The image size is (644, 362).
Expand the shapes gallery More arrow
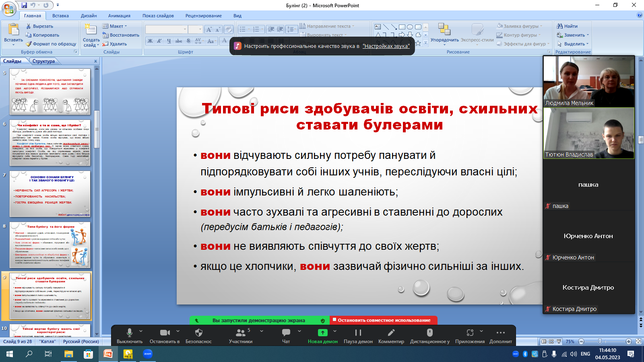[x=425, y=43]
